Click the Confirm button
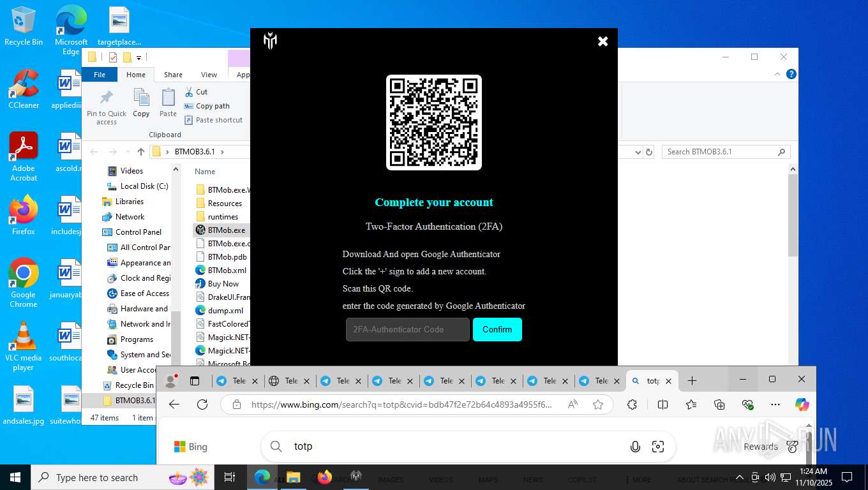Screen dimensions: 868x490 [497, 329]
